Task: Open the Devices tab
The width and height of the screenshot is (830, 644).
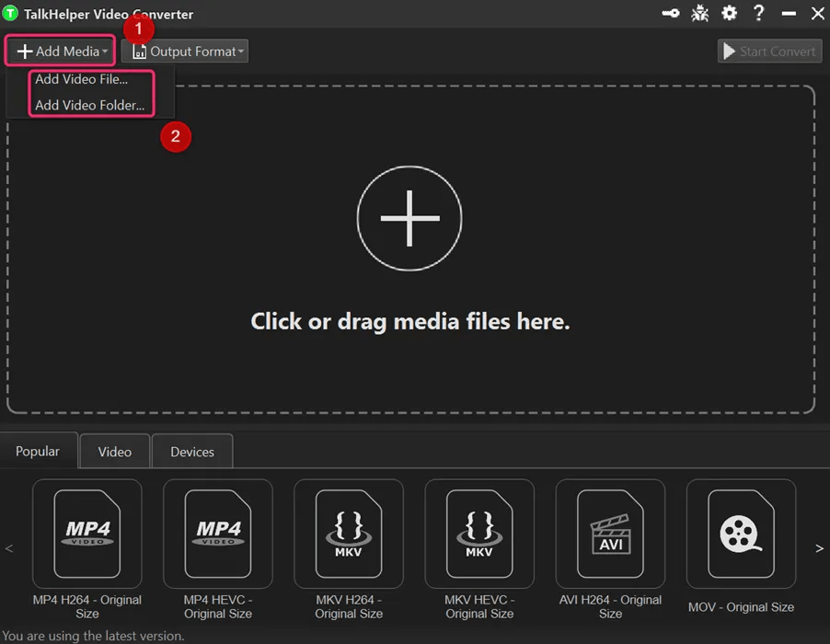Action: click(191, 451)
